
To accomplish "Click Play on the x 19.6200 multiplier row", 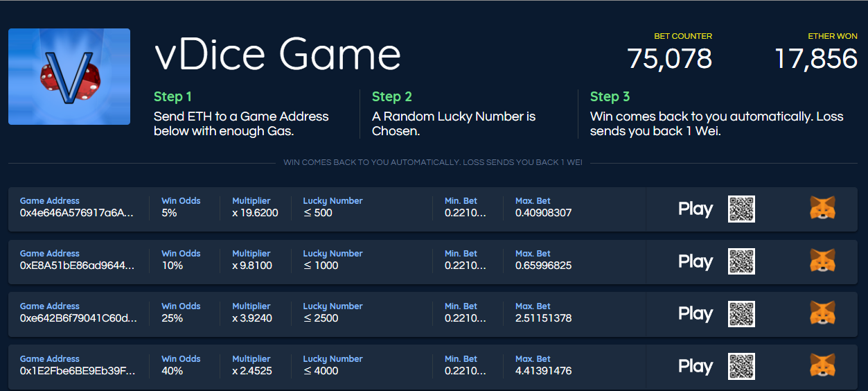I will click(x=696, y=209).
